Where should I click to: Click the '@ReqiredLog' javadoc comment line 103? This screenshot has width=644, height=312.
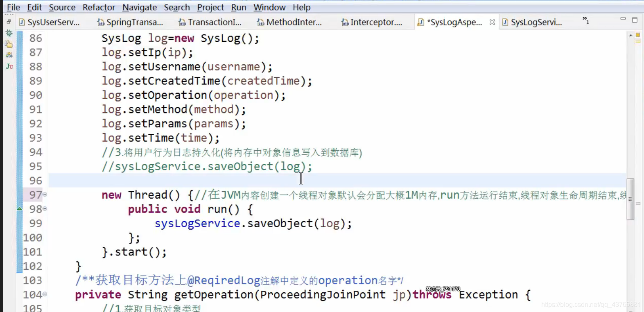coord(240,280)
